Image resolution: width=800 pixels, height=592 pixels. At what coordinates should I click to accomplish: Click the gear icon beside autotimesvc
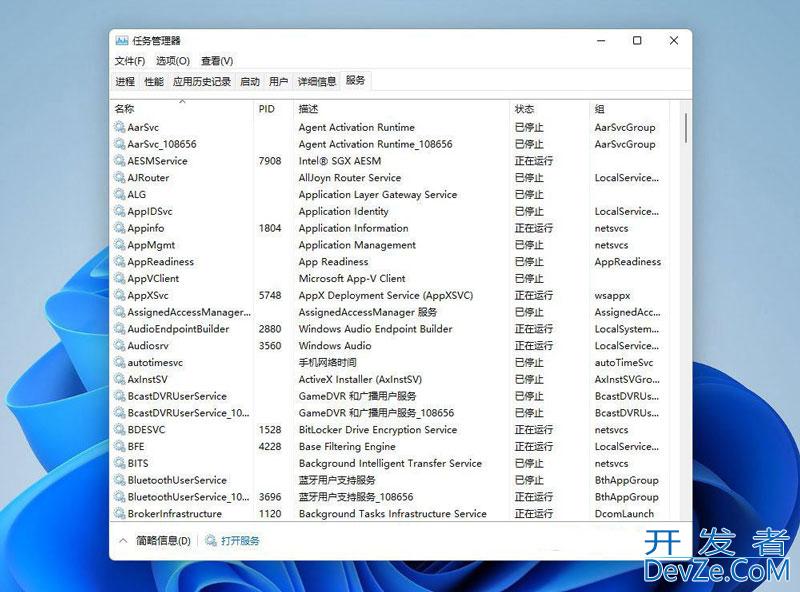point(119,363)
